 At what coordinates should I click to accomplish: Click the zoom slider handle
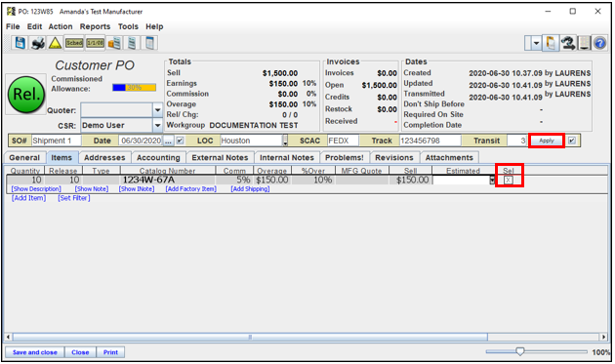click(520, 351)
